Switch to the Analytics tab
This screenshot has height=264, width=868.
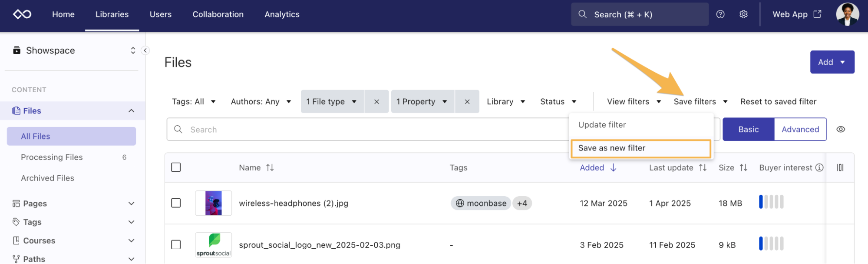(x=282, y=14)
